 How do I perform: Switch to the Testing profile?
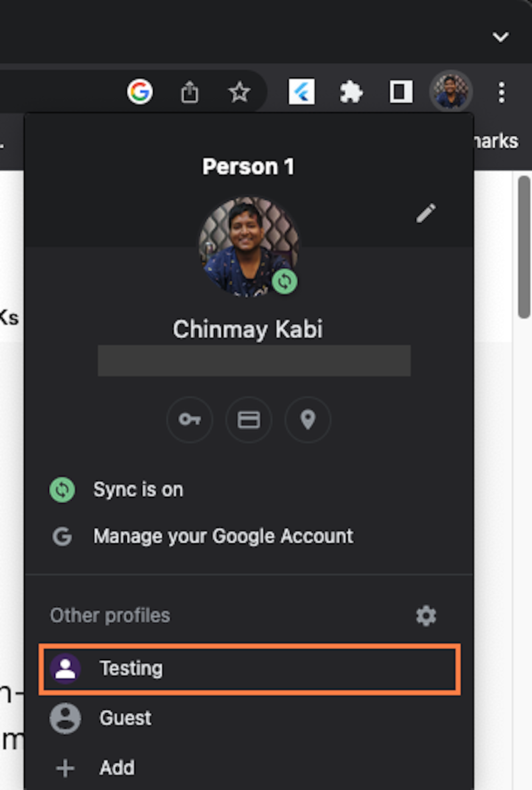coord(131,669)
